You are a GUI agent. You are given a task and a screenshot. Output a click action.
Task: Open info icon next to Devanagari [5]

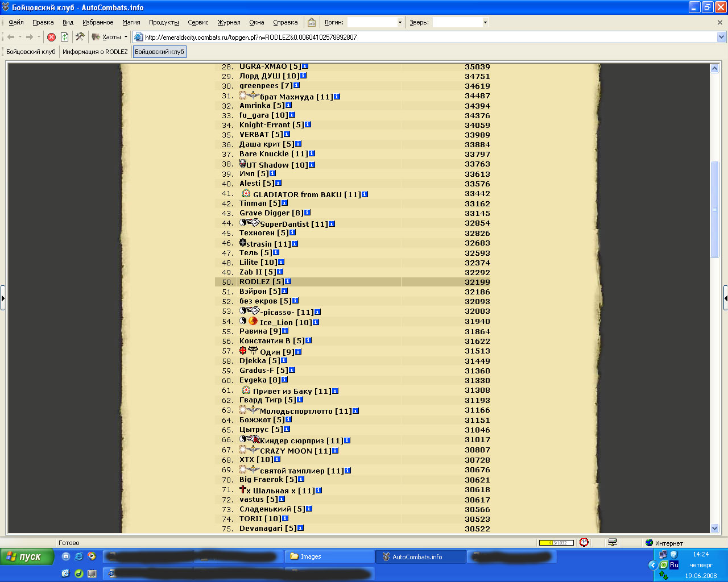[x=300, y=528]
